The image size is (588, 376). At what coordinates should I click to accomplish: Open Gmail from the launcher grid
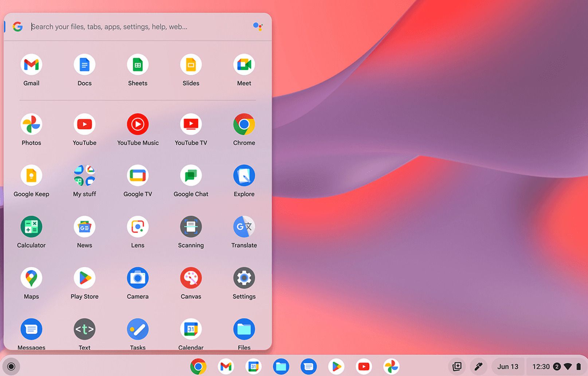[31, 65]
